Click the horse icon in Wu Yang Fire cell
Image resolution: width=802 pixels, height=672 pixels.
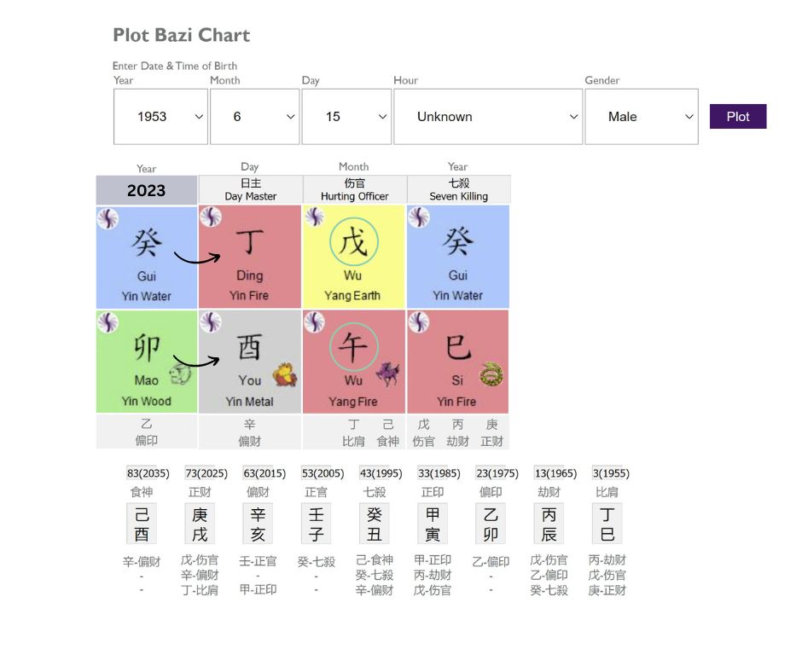click(x=388, y=374)
